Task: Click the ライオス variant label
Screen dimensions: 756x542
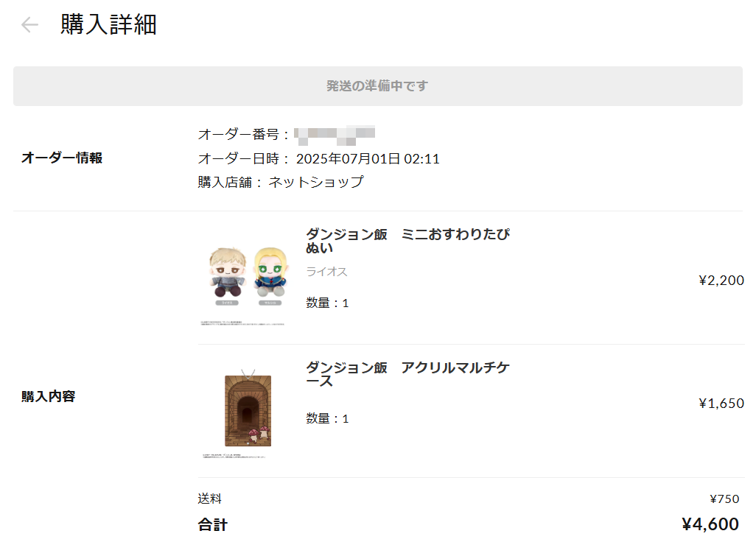Action: click(x=326, y=272)
